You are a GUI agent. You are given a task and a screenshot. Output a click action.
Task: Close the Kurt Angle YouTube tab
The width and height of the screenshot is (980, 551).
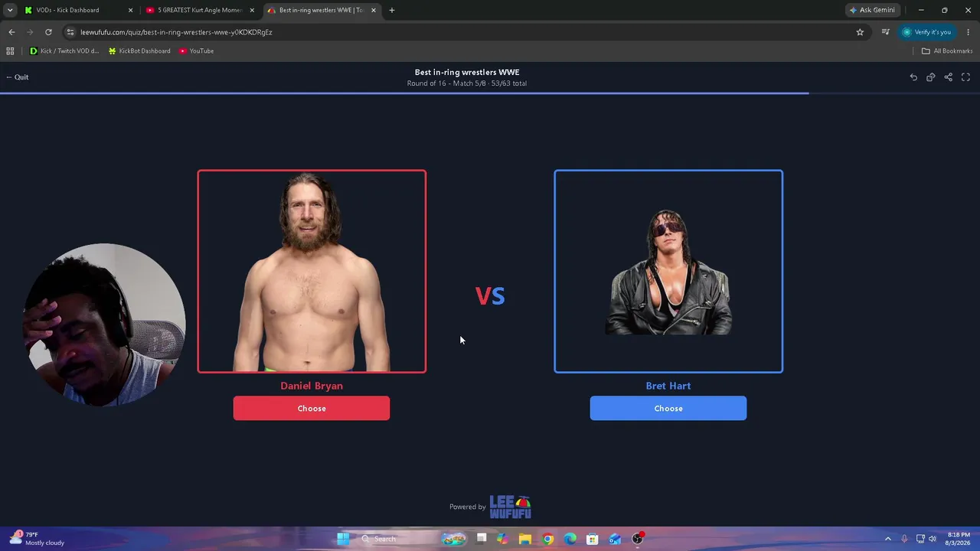(252, 10)
